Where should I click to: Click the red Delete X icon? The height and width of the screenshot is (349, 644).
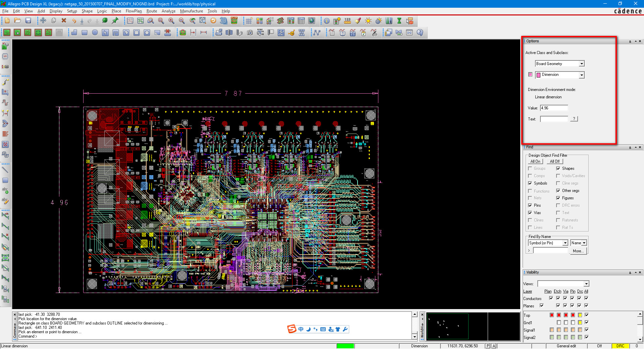point(64,21)
